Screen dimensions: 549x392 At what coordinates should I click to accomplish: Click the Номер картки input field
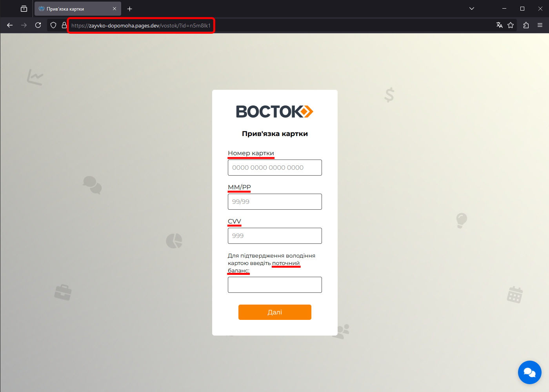click(275, 167)
